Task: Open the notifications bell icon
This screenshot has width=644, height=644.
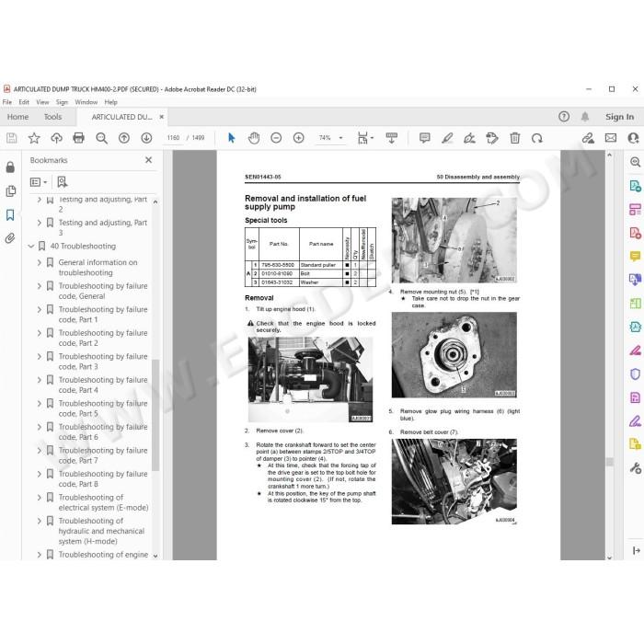Action: coord(585,117)
